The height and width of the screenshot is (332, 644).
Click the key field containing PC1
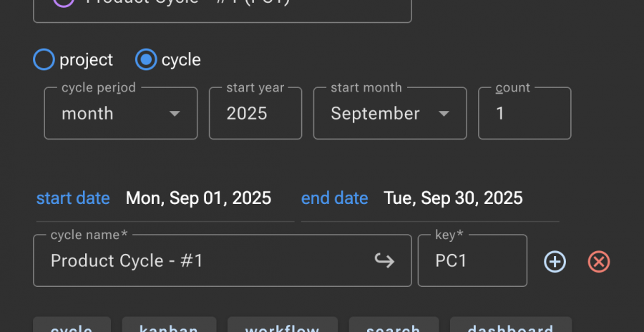coord(472,261)
